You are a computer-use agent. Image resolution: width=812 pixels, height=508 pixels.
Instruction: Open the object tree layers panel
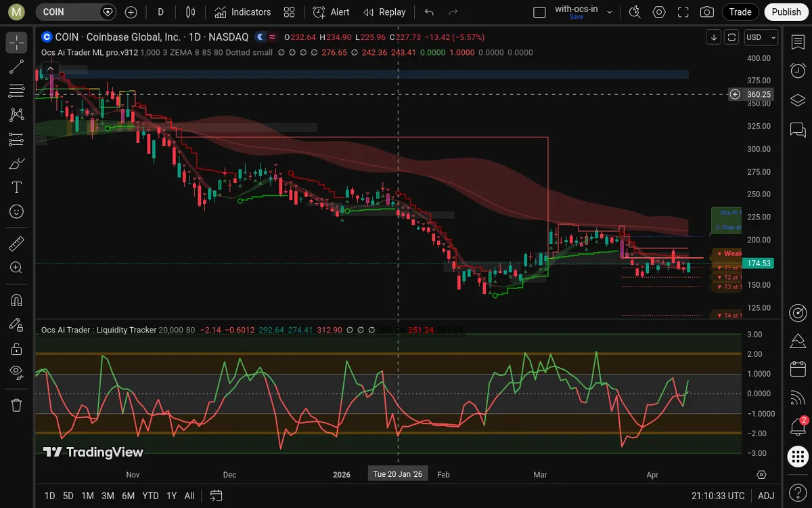click(x=798, y=100)
